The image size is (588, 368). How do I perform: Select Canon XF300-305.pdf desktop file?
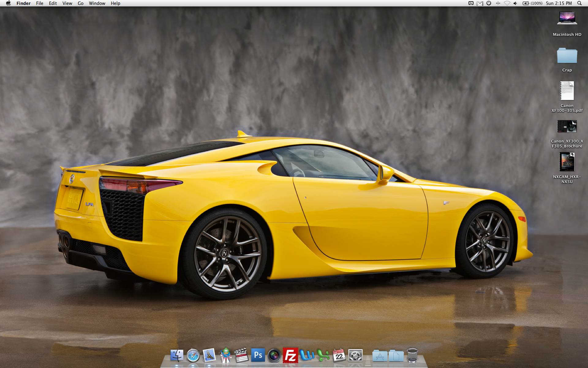coord(567,91)
